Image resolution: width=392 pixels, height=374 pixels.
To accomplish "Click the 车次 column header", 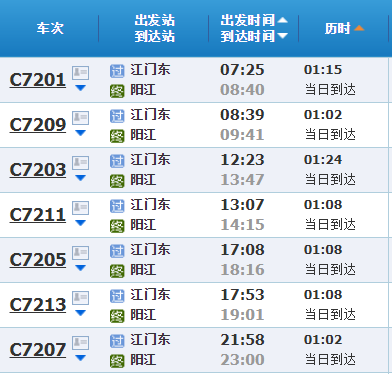I will [x=50, y=28].
